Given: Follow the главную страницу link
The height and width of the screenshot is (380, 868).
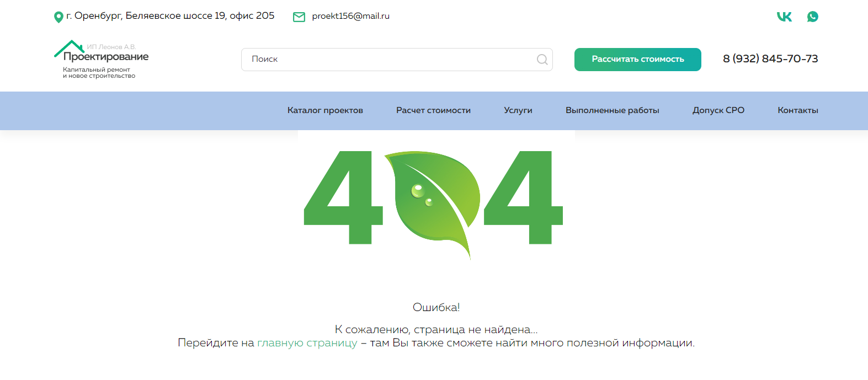Looking at the screenshot, I should (x=307, y=343).
